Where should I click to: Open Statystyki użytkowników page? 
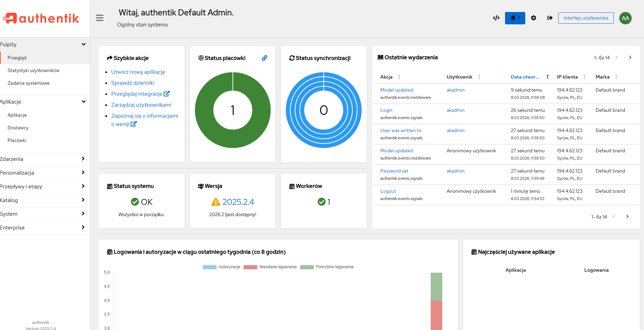45,70
